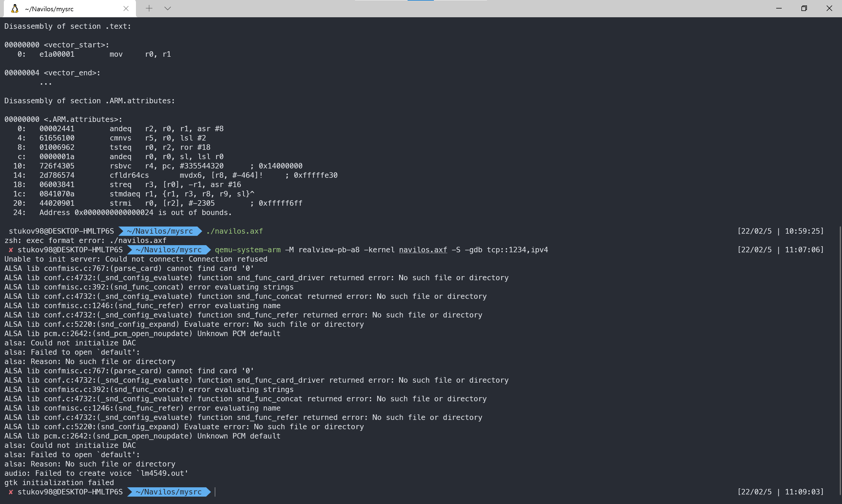Click the underlined navilos.axf filename
Screen dimensions: 842x504
423,250
